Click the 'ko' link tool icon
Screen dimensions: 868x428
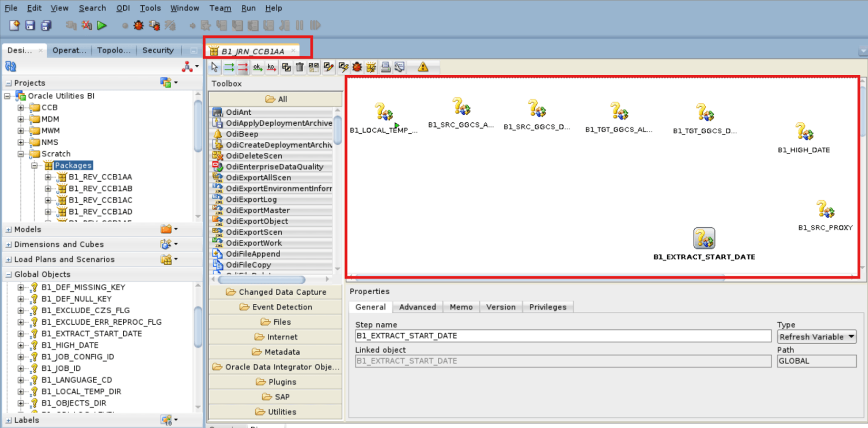click(271, 67)
